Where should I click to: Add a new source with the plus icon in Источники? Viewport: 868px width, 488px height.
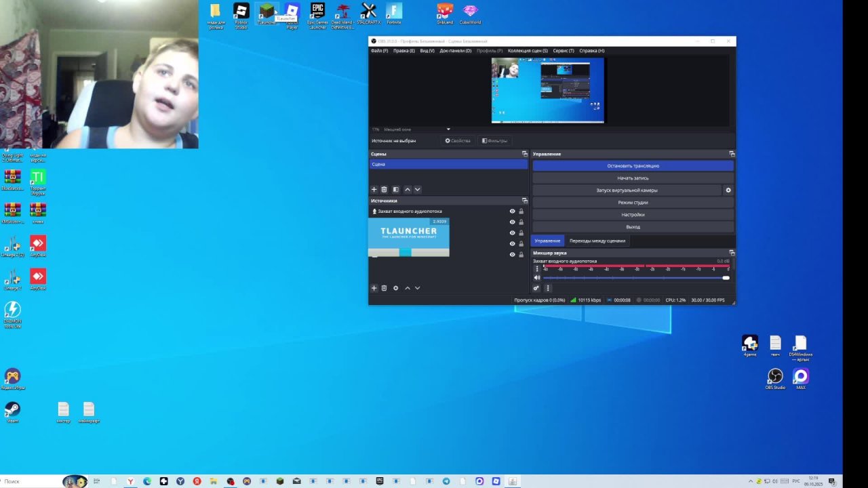374,288
